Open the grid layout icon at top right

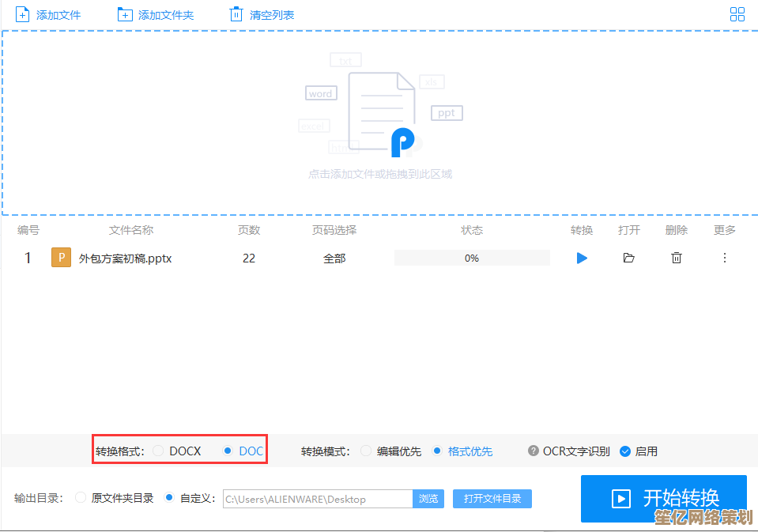737,13
